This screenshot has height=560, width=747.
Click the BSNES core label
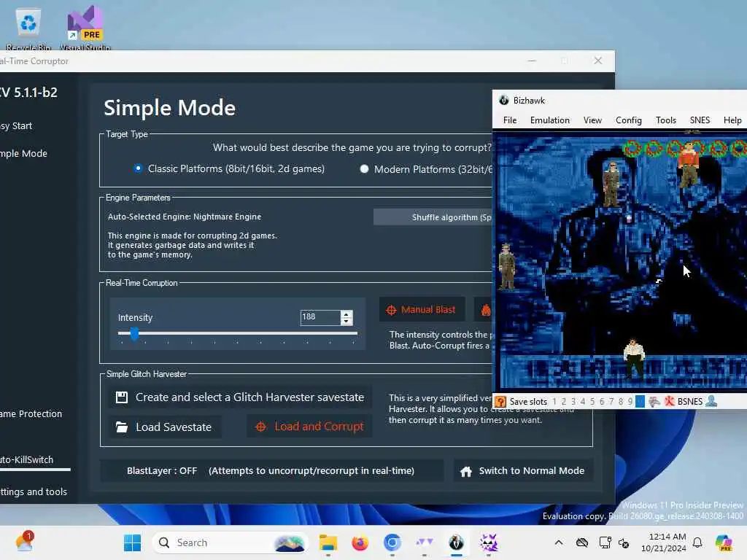coord(690,402)
